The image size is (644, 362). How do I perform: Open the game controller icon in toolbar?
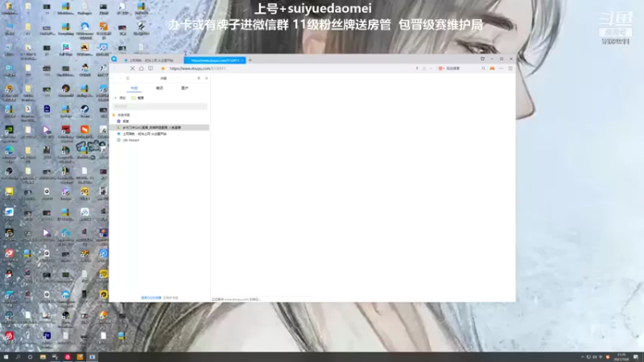tap(492, 68)
